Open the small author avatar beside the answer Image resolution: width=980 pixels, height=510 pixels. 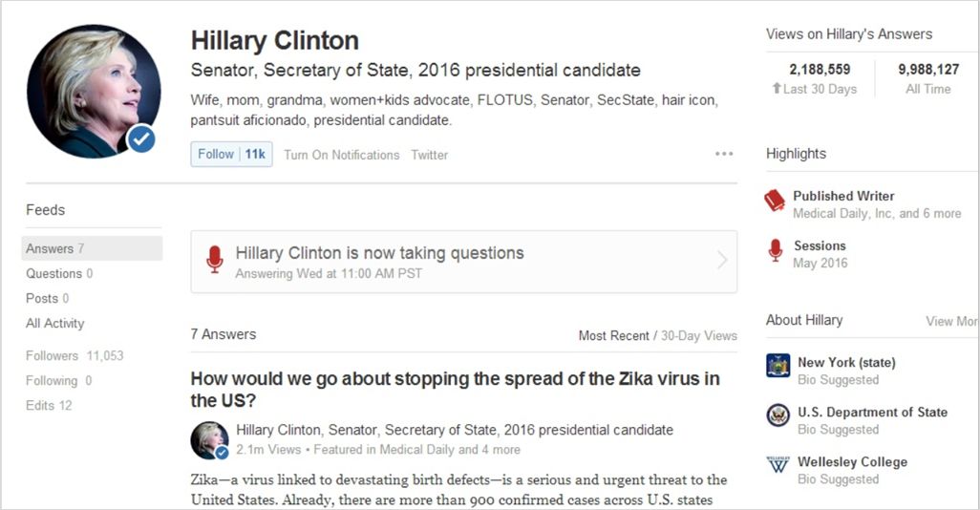209,440
